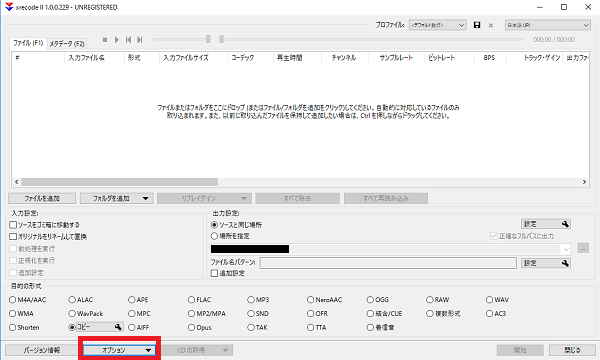The width and height of the screenshot is (600, 360).
Task: Select FLAC output format
Action: click(x=191, y=300)
